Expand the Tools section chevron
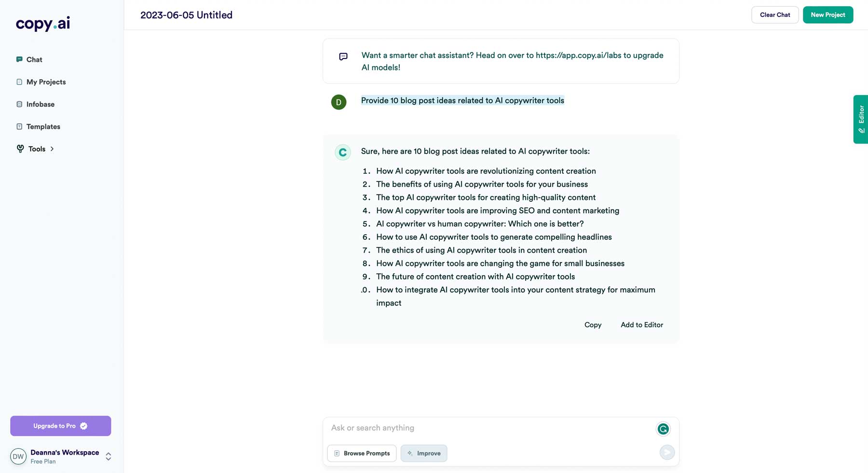 point(51,149)
